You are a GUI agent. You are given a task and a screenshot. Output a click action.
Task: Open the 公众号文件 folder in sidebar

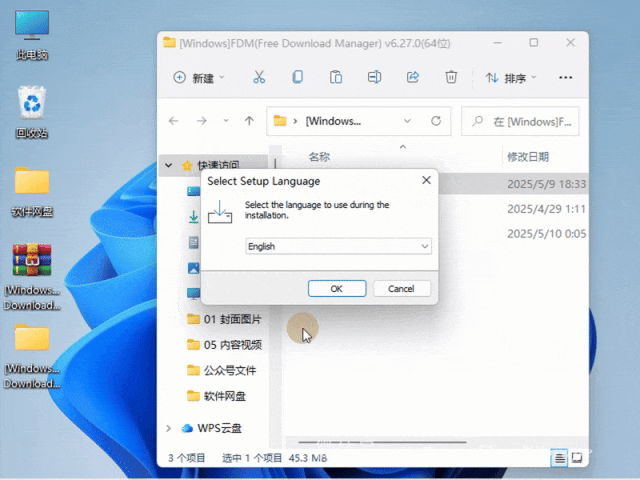click(x=222, y=371)
